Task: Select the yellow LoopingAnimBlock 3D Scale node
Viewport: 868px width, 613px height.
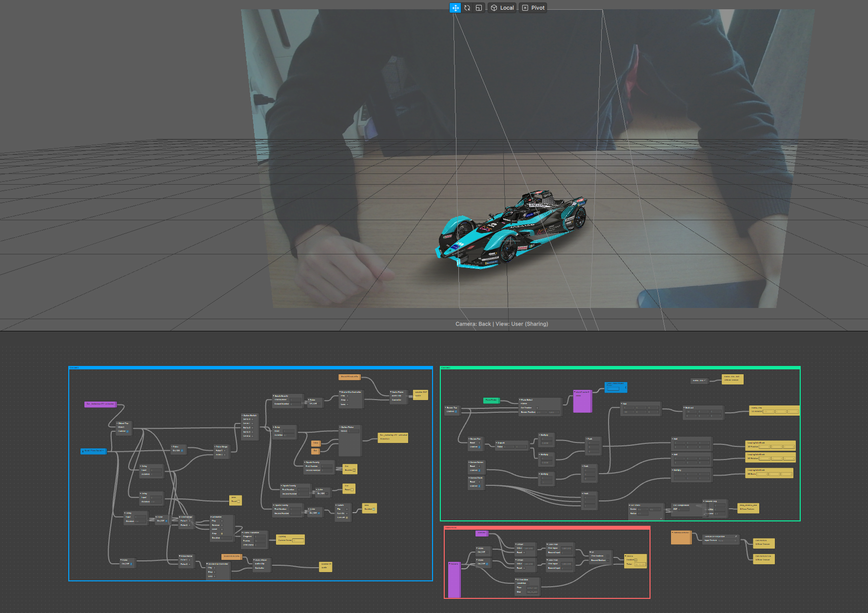Action: (x=769, y=473)
